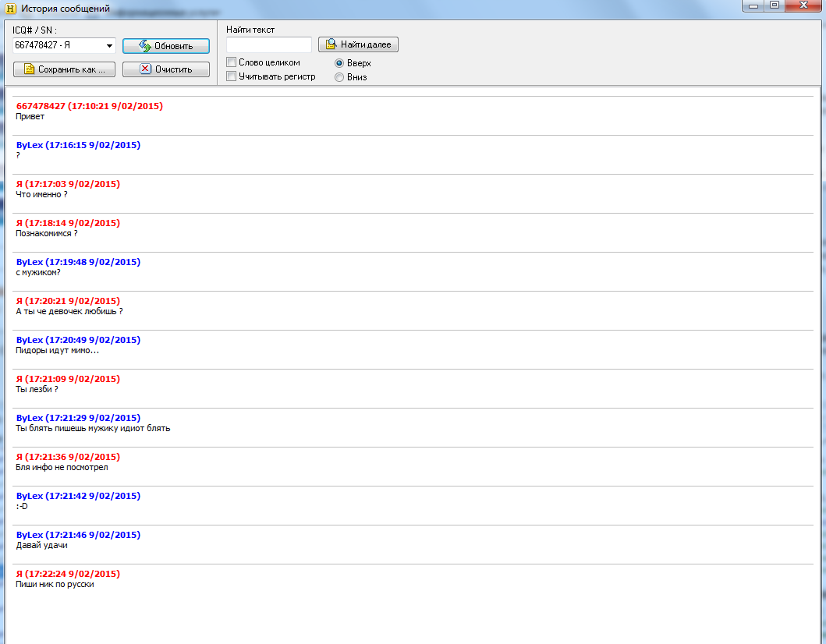The image size is (826, 644).
Task: Click the Привет message text
Action: click(x=30, y=117)
